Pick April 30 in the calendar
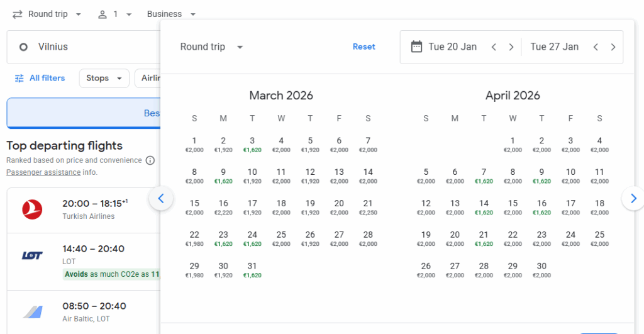 point(541,270)
